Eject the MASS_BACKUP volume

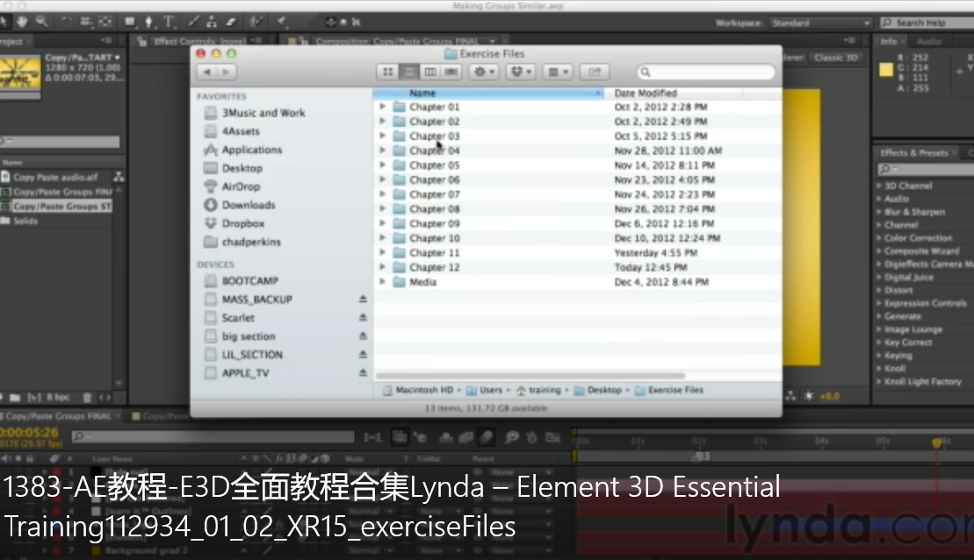click(363, 299)
